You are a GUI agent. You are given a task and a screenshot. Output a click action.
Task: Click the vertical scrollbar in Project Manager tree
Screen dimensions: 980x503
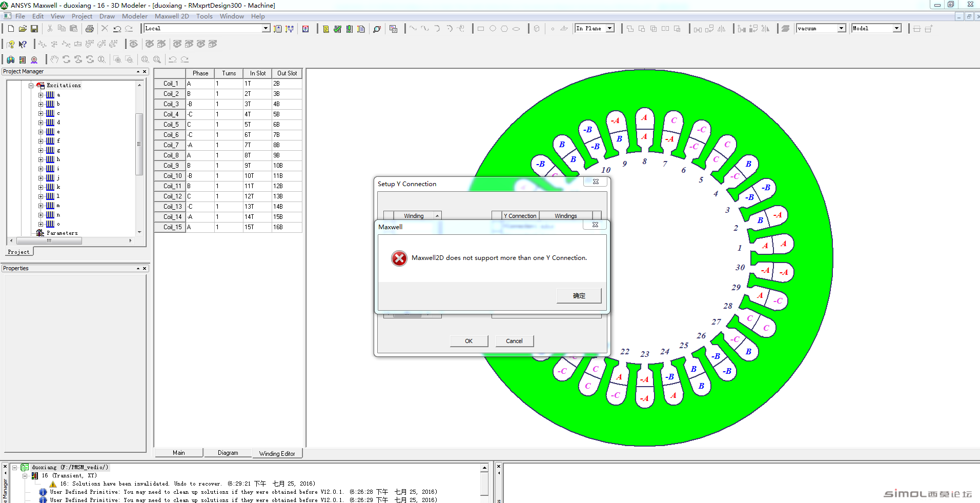tap(139, 144)
